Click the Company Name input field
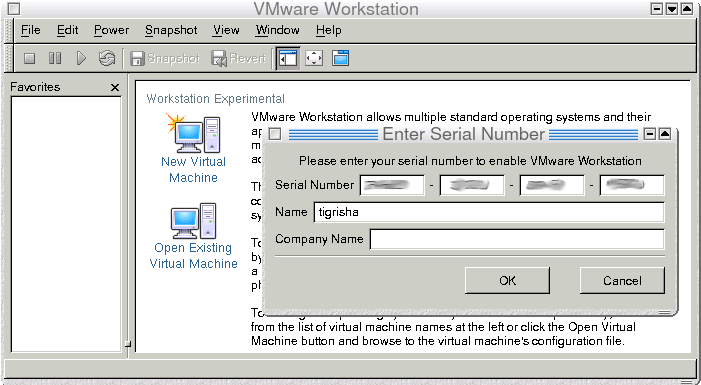 [517, 239]
